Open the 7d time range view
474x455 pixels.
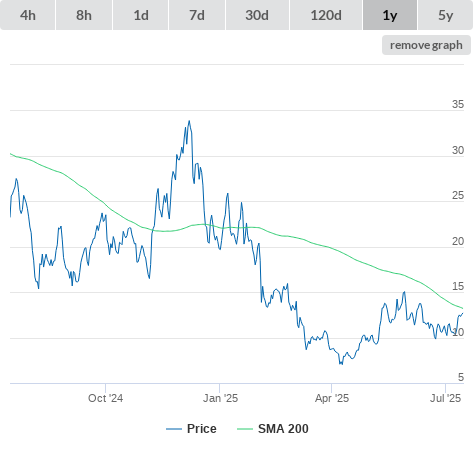click(197, 15)
